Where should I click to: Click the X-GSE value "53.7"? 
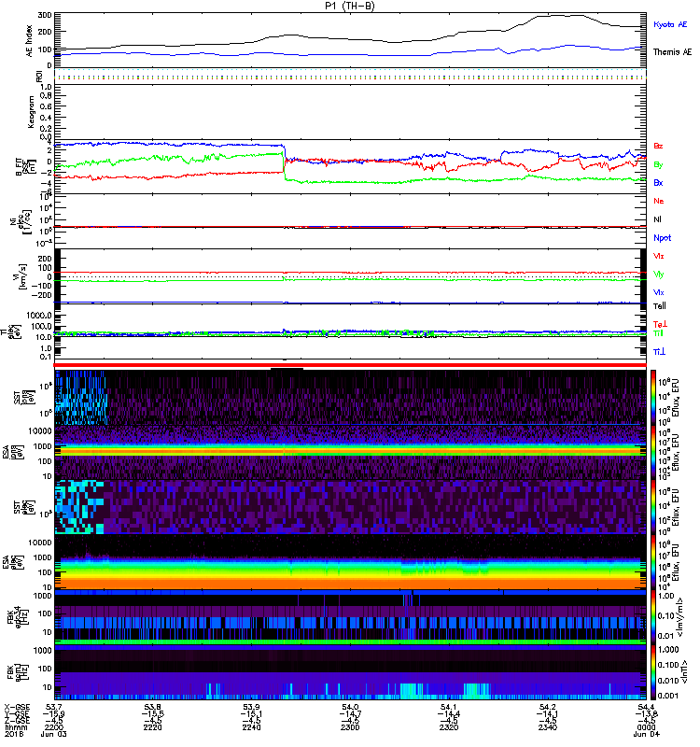coord(54,708)
